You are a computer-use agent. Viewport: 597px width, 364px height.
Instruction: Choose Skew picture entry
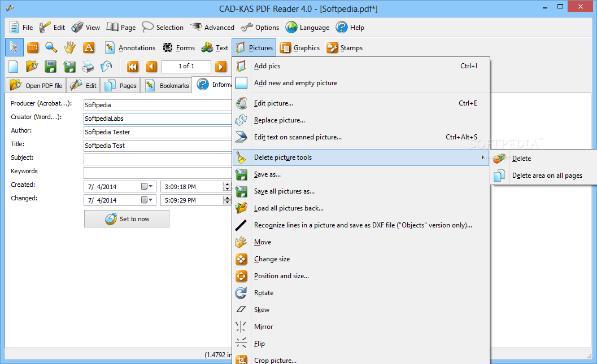click(361, 310)
